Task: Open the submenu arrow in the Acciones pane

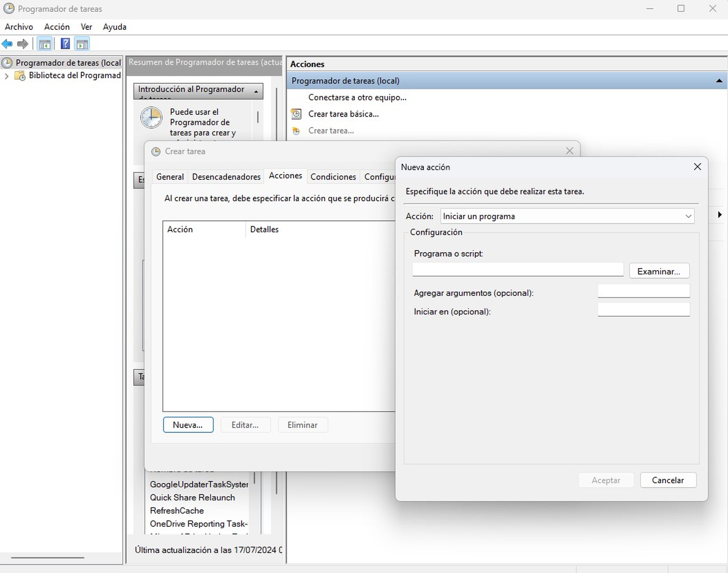Action: (x=720, y=215)
